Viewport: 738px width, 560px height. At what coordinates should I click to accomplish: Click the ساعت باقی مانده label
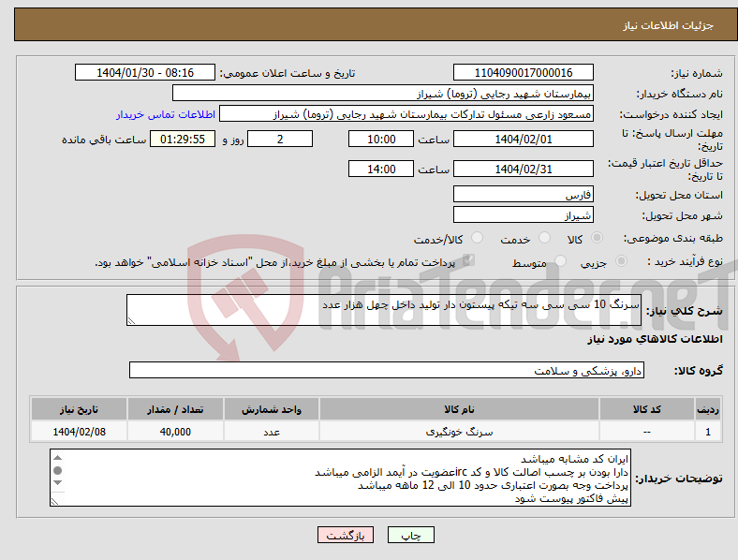click(104, 140)
